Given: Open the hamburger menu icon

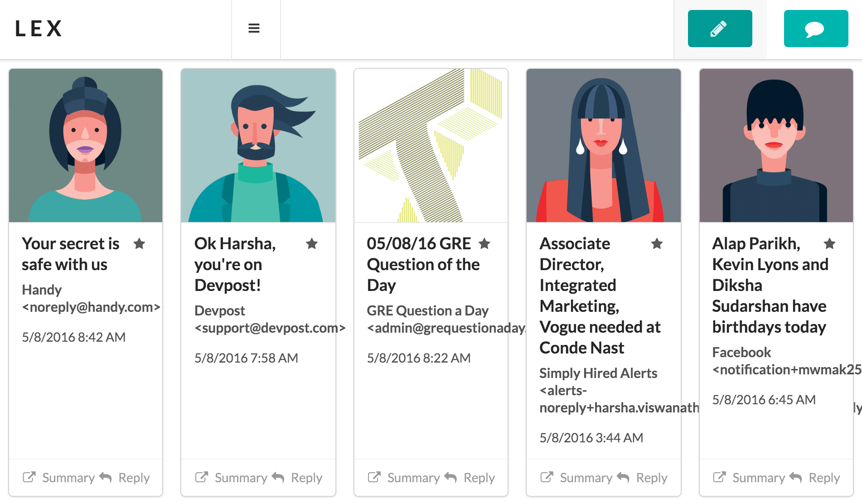Looking at the screenshot, I should [x=254, y=29].
